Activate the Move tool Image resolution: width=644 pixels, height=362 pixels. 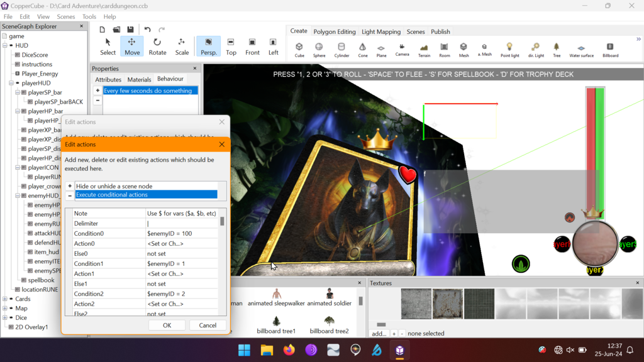coord(132,47)
